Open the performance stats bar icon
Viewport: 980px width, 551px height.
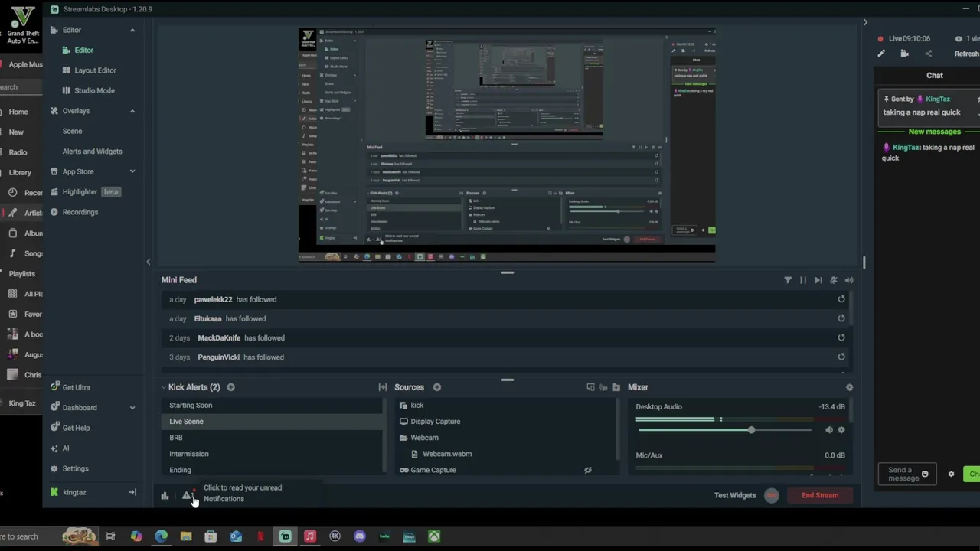click(x=165, y=496)
